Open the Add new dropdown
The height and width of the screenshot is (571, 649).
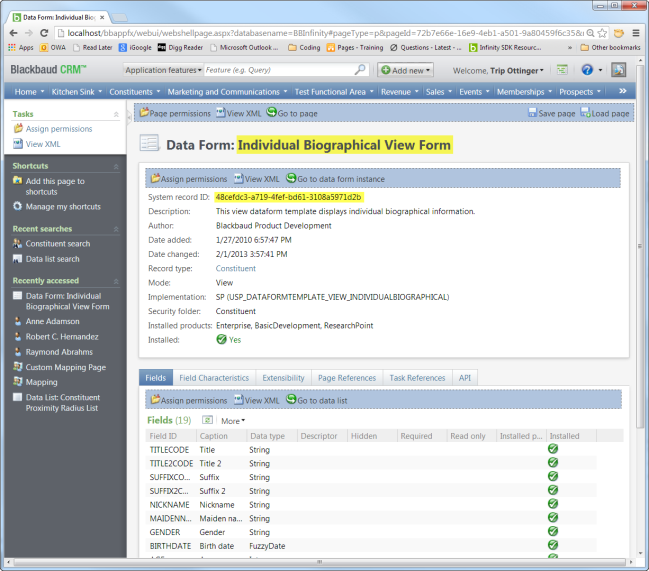click(405, 70)
